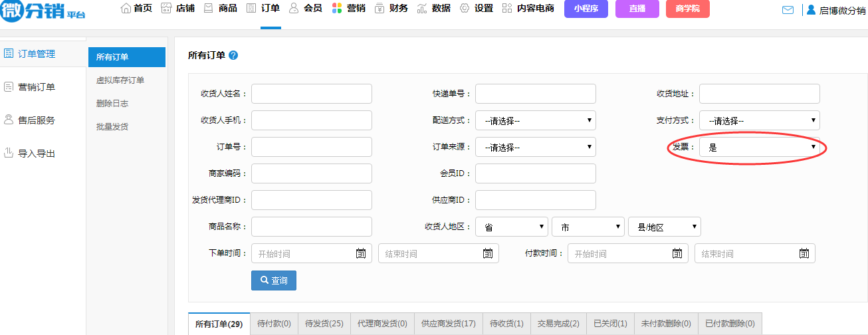Select the 省 province dropdown
This screenshot has height=335, width=868.
pyautogui.click(x=511, y=227)
